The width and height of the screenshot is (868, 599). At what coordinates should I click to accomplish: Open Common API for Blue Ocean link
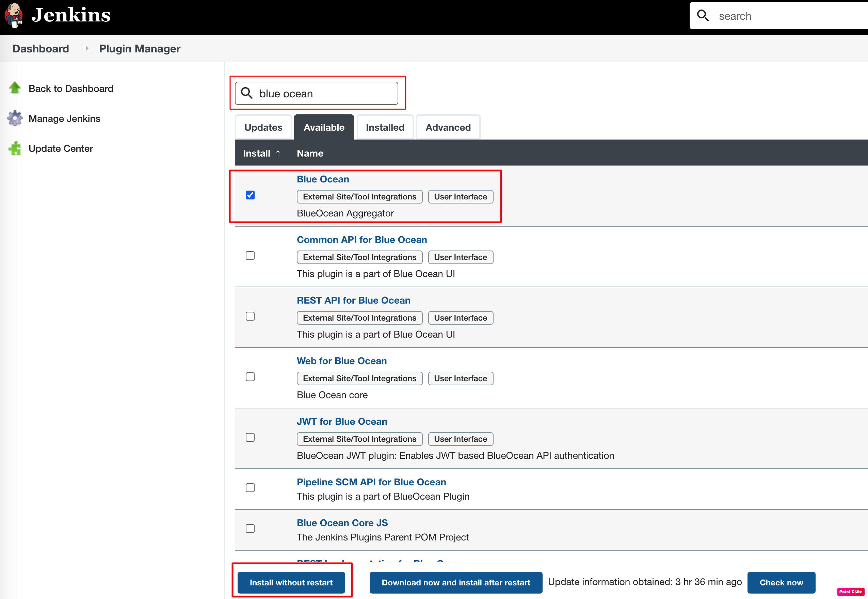(362, 240)
